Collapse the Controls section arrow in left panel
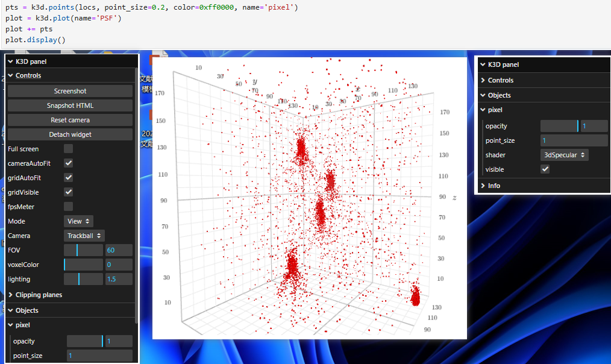The image size is (611, 364). point(10,75)
